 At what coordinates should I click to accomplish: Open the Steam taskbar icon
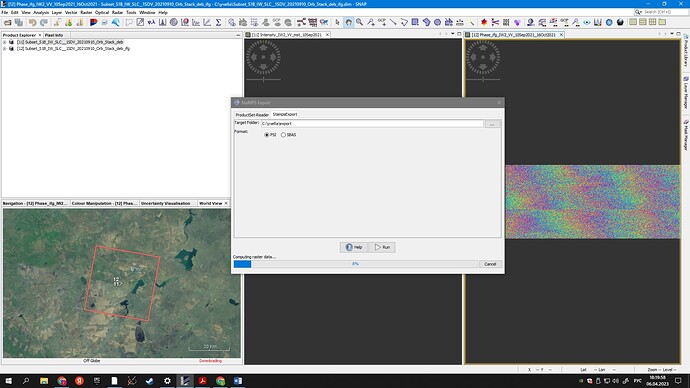coord(150,381)
